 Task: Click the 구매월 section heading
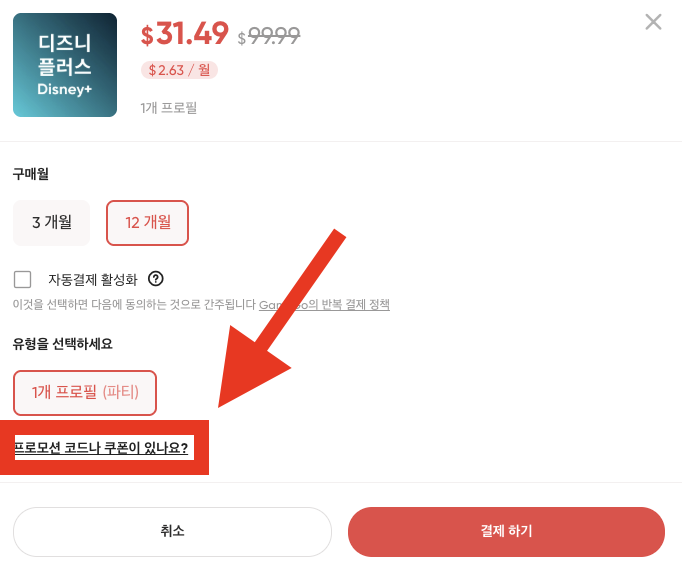pos(31,174)
